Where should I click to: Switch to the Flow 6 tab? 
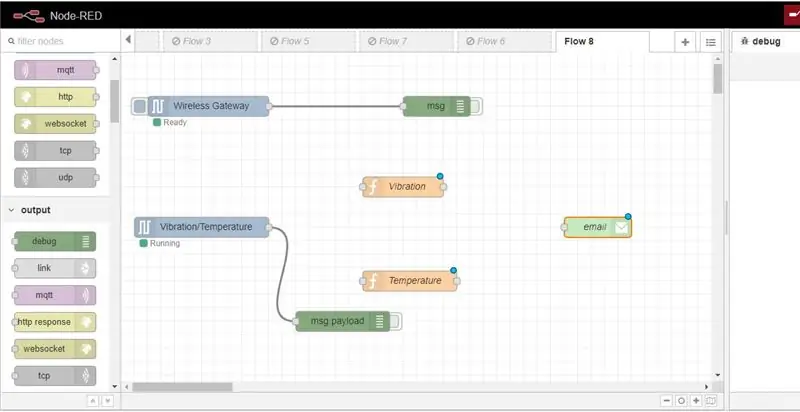click(x=505, y=41)
